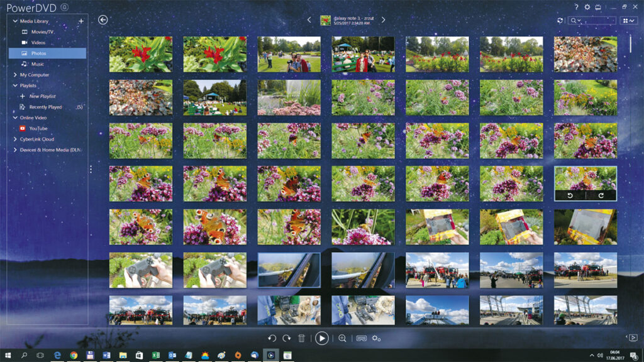
Task: Open the Help question mark icon
Action: click(577, 7)
